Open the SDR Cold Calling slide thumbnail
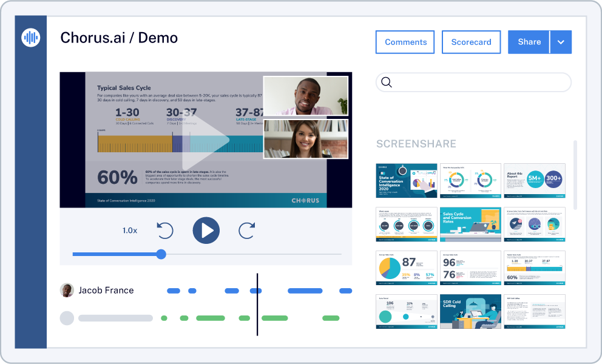This screenshot has height=364, width=602. click(x=470, y=311)
